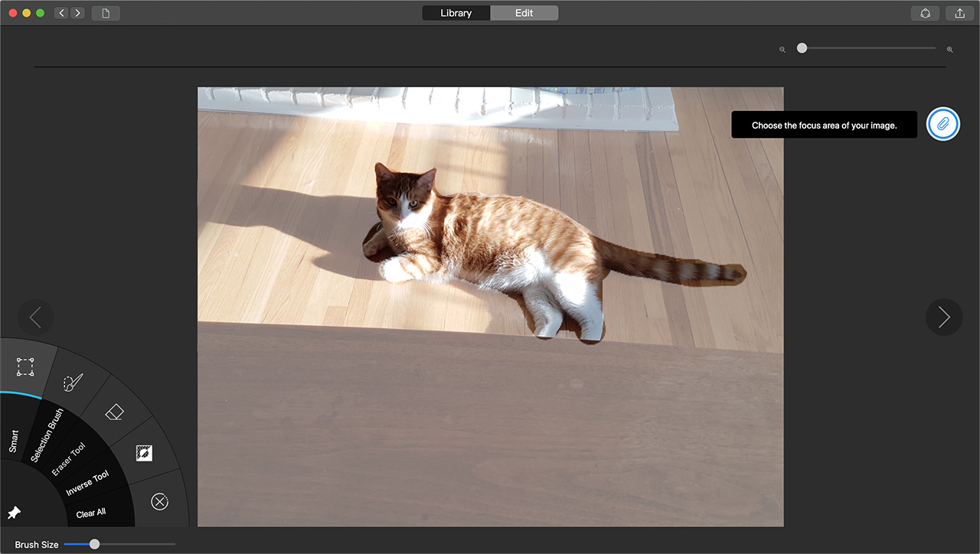This screenshot has height=554, width=980.
Task: Click the cat photo on the canvas
Action: point(490,306)
